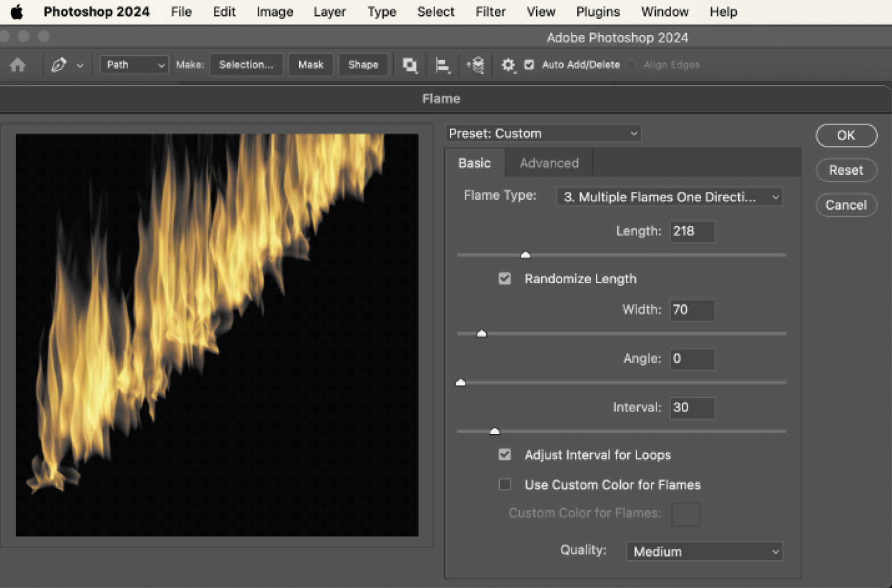Open the Photoshop 2024 menu
The height and width of the screenshot is (588, 892).
[x=96, y=11]
